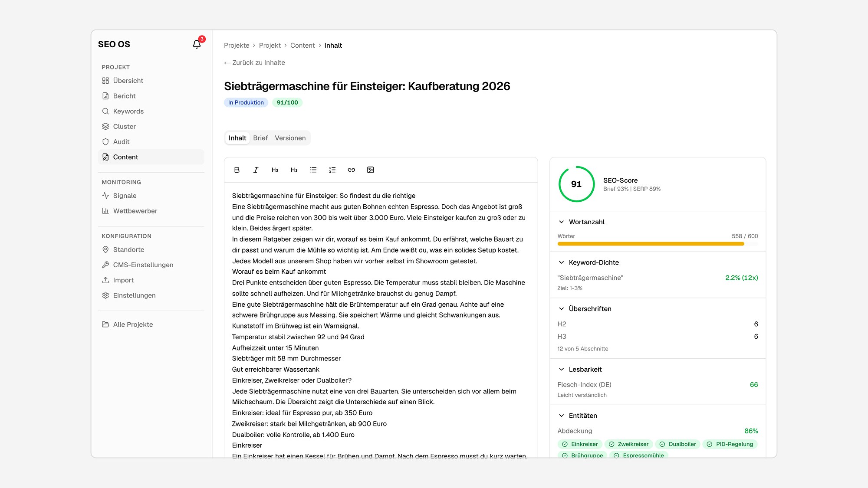Open the Cluster page
This screenshot has width=868, height=488.
pos(151,126)
